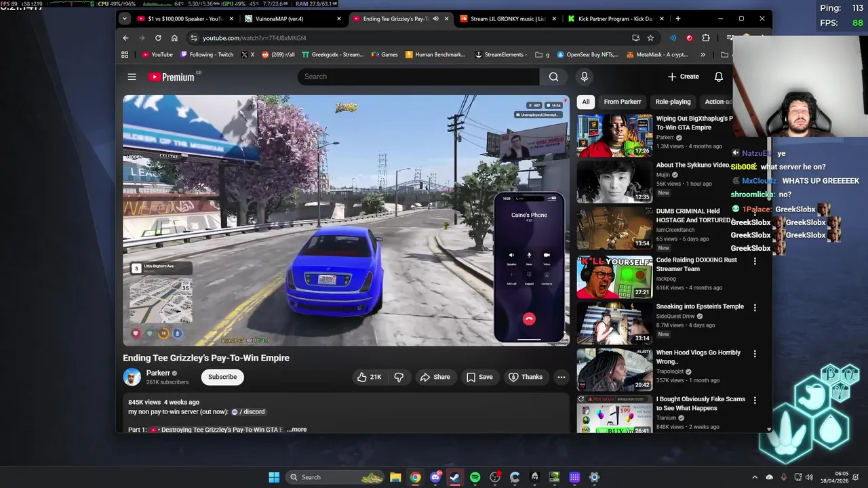View site information icon in address bar

coord(194,38)
